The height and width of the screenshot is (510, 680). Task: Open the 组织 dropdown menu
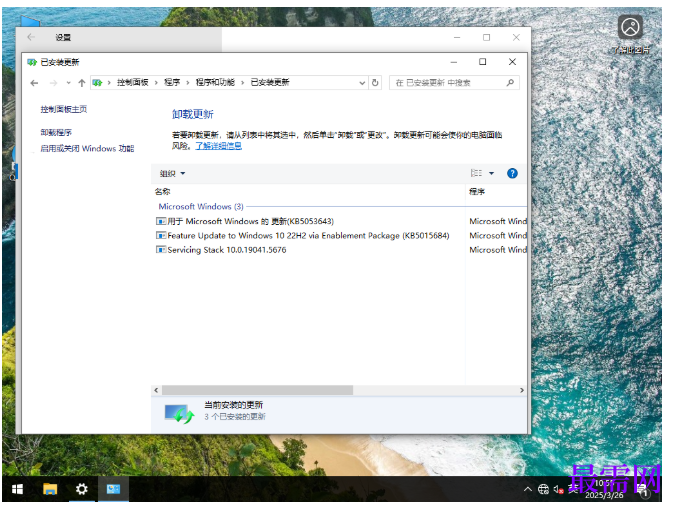pos(172,173)
